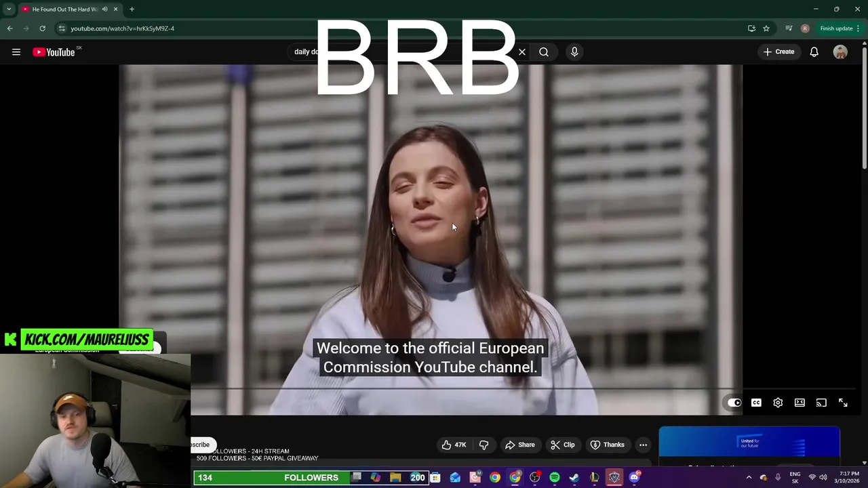Image resolution: width=868 pixels, height=488 pixels.
Task: Click the Finish update button
Action: pos(840,28)
